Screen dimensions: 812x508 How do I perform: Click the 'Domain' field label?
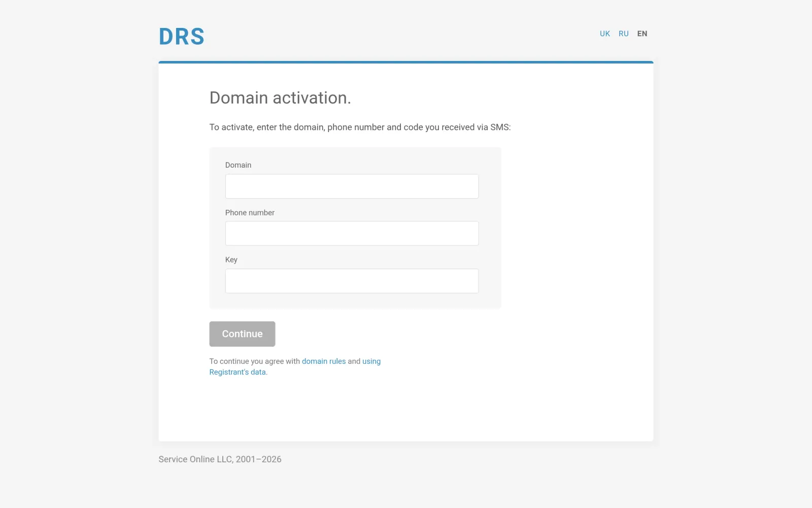point(238,165)
